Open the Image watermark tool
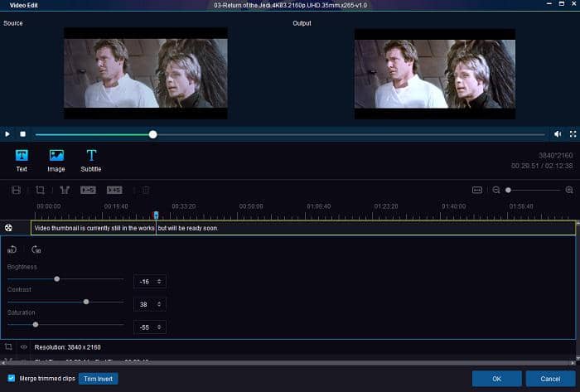Viewport: 580px width, 392px height. (56, 161)
